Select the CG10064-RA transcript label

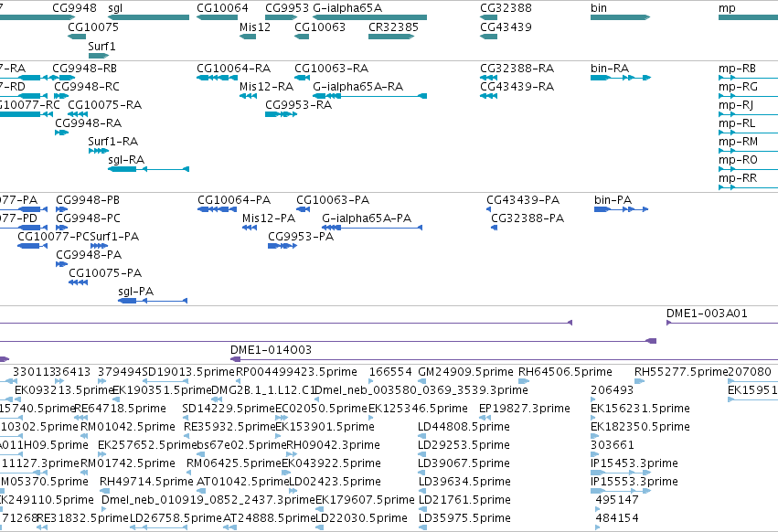[x=234, y=68]
